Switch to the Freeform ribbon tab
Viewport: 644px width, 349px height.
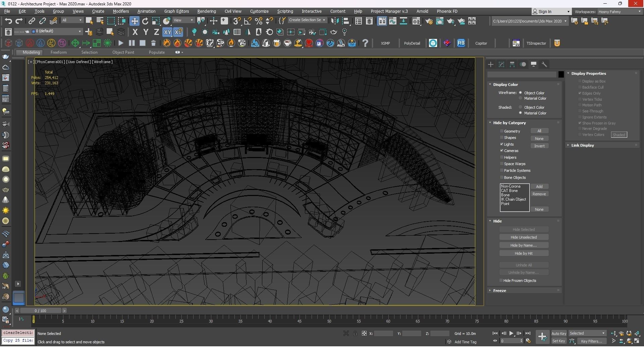tap(58, 52)
